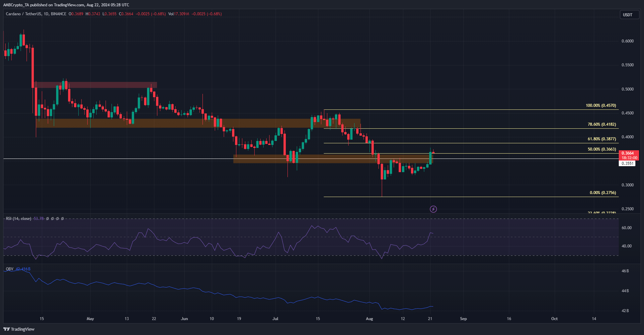Select the 0.00% (0.2756) Fib label

coord(603,193)
